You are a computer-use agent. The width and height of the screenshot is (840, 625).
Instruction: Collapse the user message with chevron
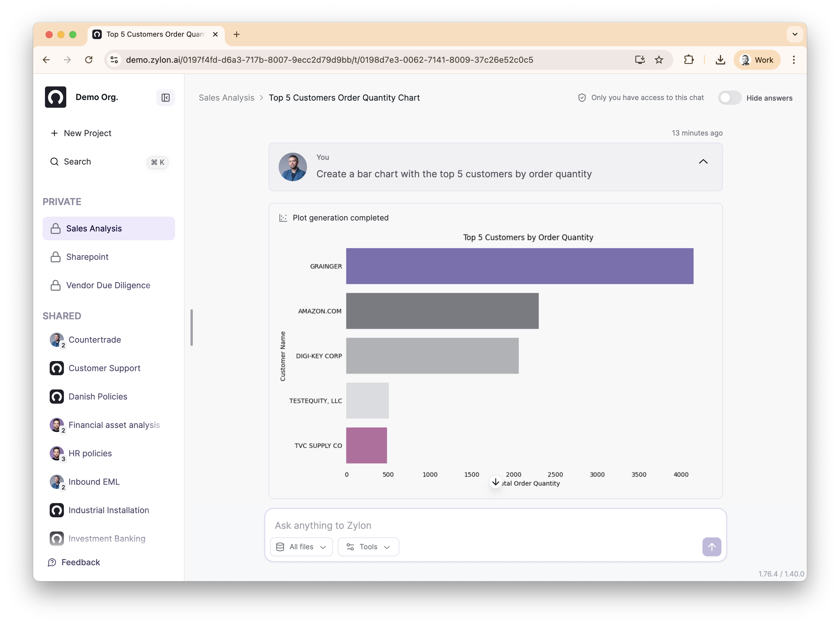[x=703, y=162]
